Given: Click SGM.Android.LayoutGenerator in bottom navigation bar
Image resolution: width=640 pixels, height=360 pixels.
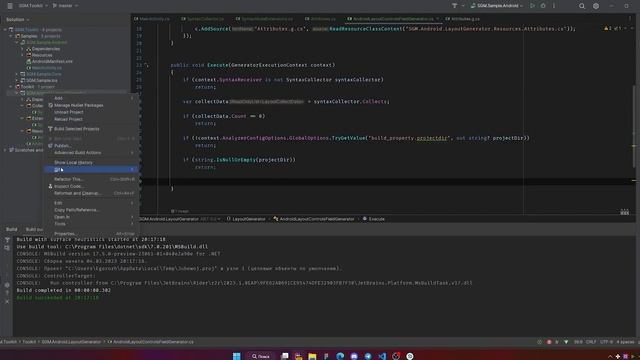Looking at the screenshot, I should click(71, 342).
